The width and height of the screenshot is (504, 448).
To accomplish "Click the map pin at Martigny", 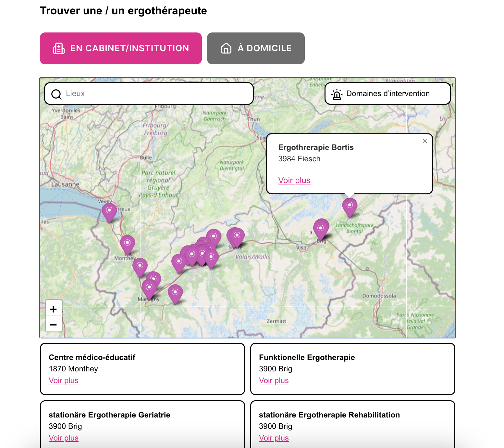I will (149, 288).
